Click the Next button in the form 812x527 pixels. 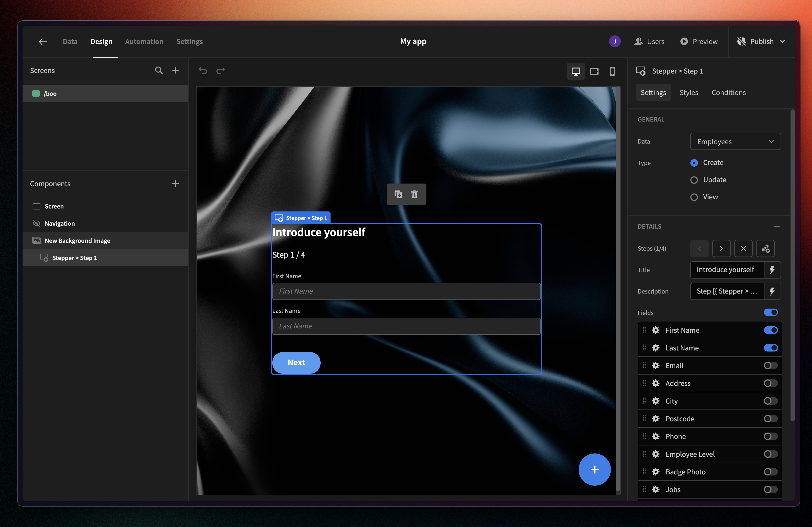tap(296, 362)
